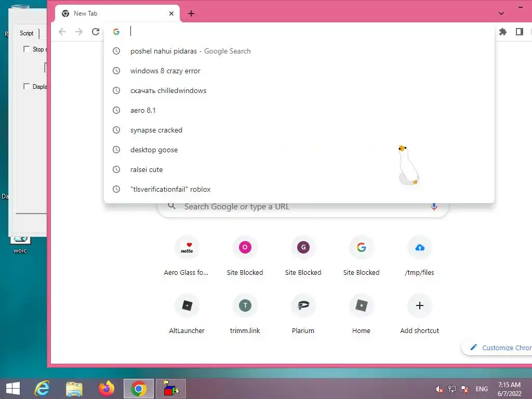Click Add shortcut button
The height and width of the screenshot is (399, 532).
(420, 314)
